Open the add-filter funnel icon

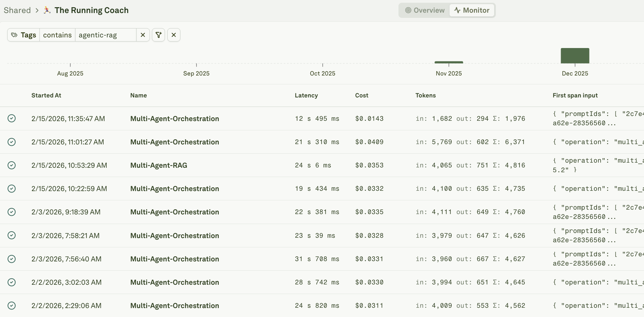coord(158,35)
